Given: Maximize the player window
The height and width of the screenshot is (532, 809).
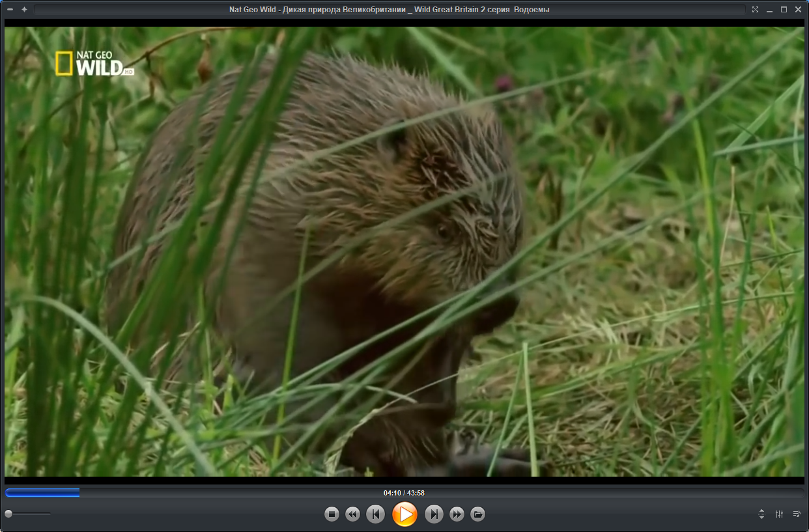Looking at the screenshot, I should pyautogui.click(x=784, y=10).
